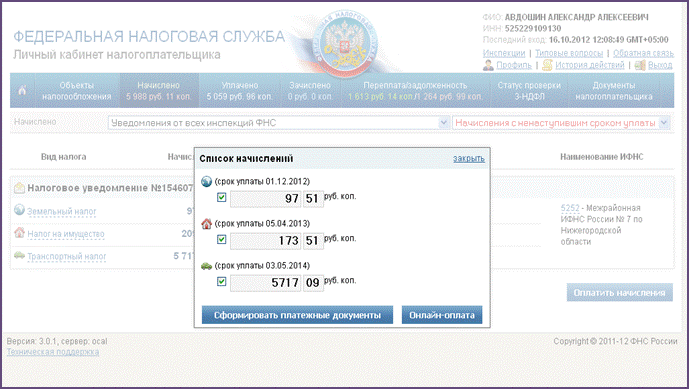Open the Техническая поддержка link
This screenshot has width=689, height=389.
[53, 352]
